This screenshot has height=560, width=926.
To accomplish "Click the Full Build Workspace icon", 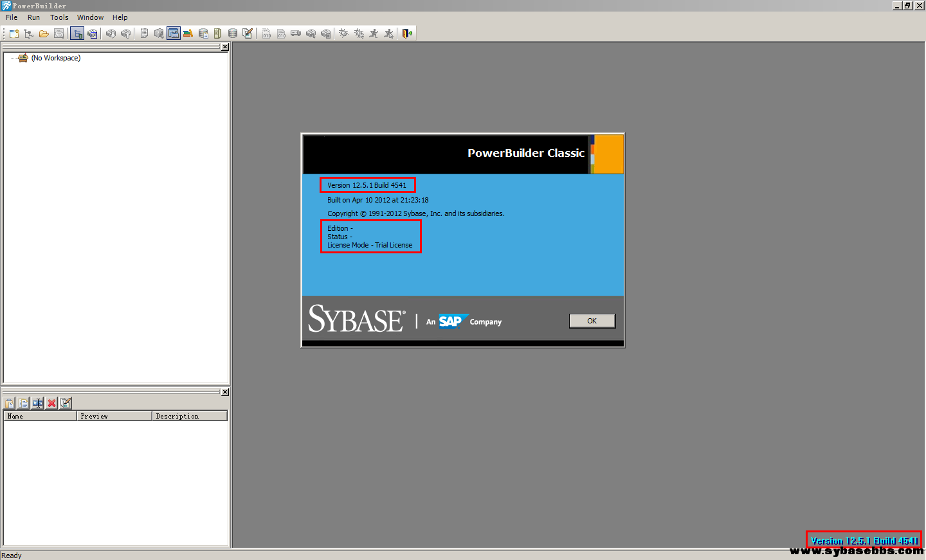I will [281, 33].
